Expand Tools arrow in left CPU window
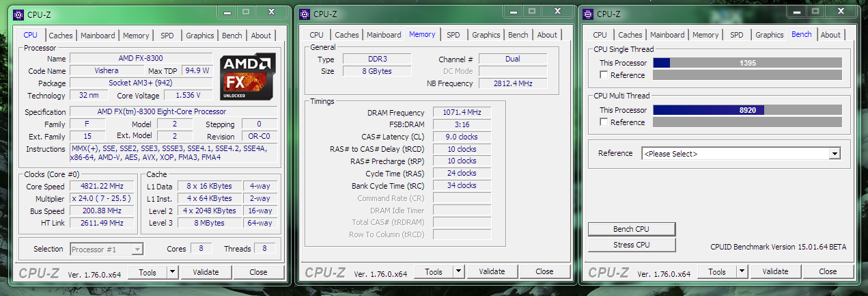868x296 pixels. (172, 272)
